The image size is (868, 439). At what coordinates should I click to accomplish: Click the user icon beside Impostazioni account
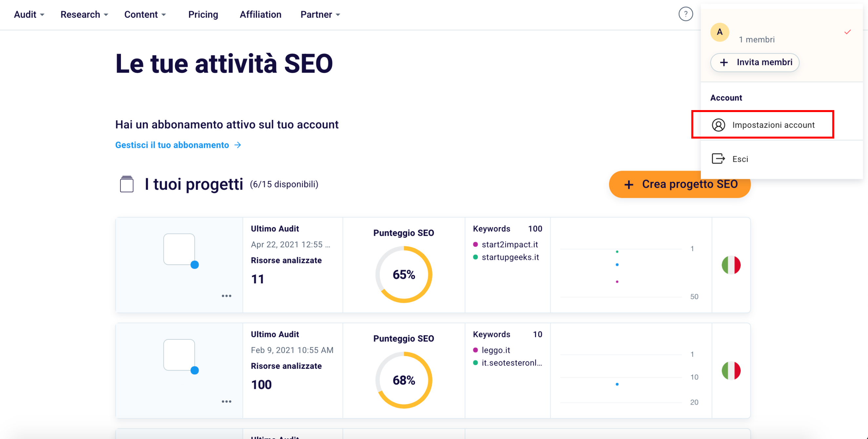click(718, 125)
